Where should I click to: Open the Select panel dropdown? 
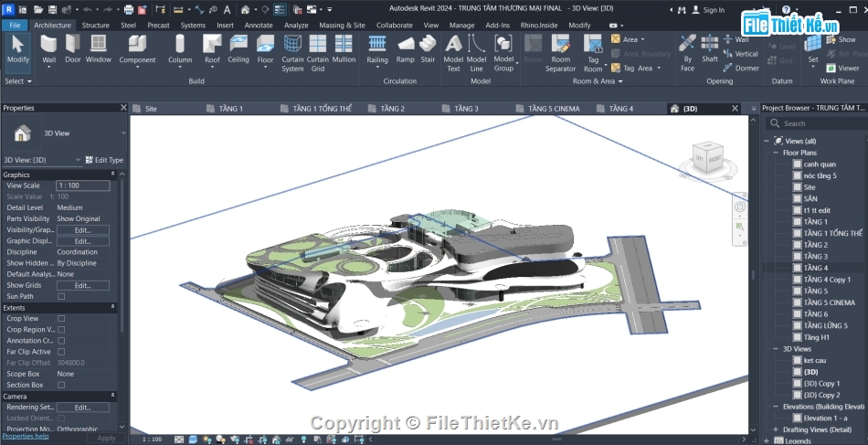click(x=18, y=80)
